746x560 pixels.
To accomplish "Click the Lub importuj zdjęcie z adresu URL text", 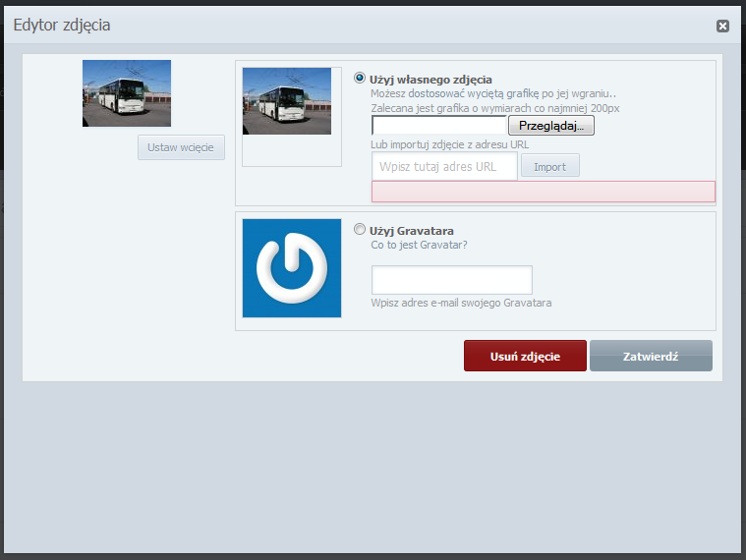I will point(449,144).
